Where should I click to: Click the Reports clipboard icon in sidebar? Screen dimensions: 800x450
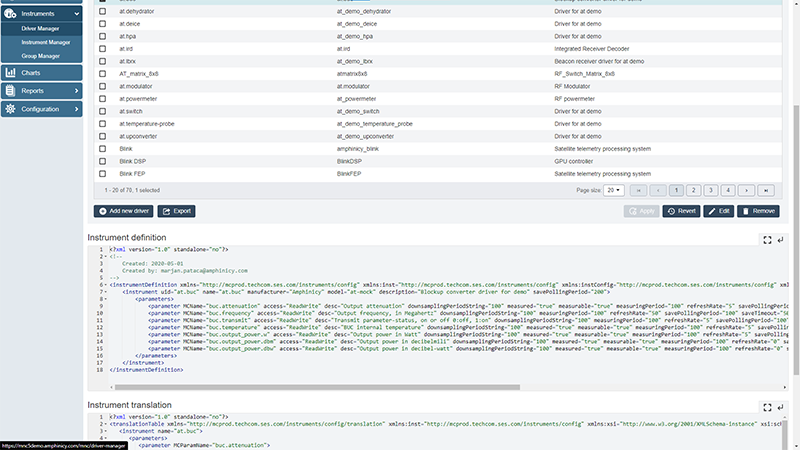(10, 91)
